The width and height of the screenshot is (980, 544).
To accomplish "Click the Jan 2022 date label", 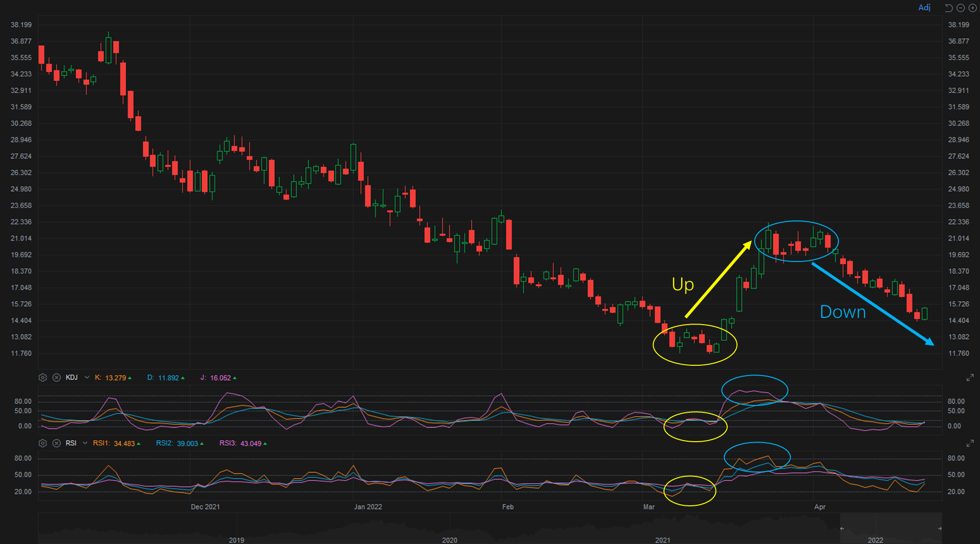I will 368,507.
